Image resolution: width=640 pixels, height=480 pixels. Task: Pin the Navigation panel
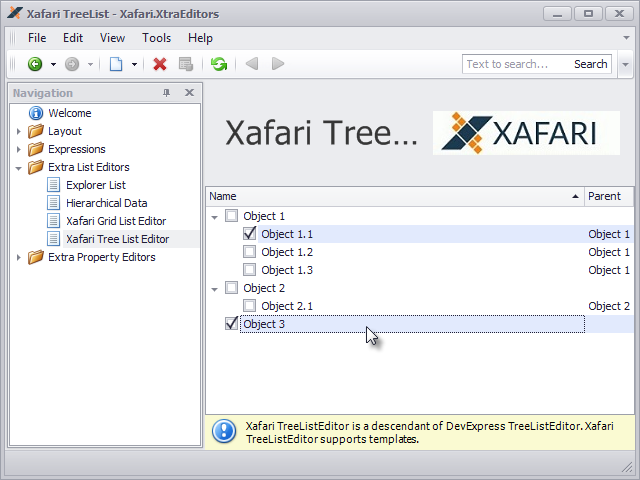166,93
